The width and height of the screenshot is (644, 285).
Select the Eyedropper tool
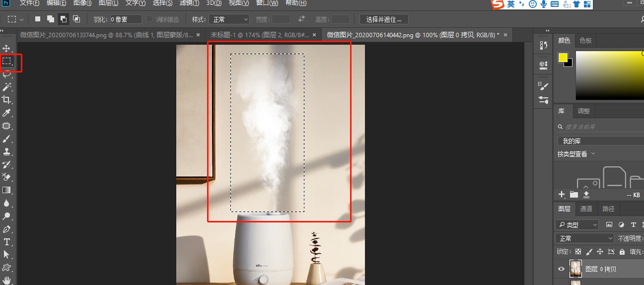(7, 113)
